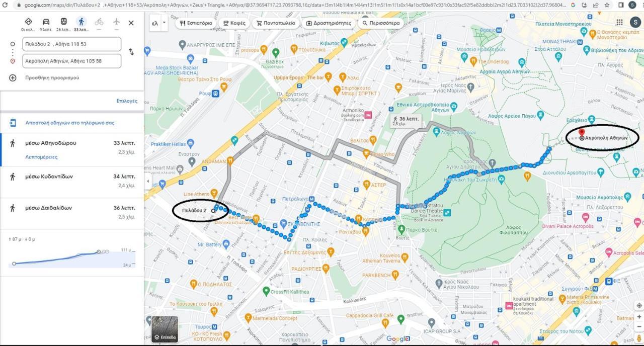Select the cycling travel mode icon
644x346 pixels.
(99, 22)
